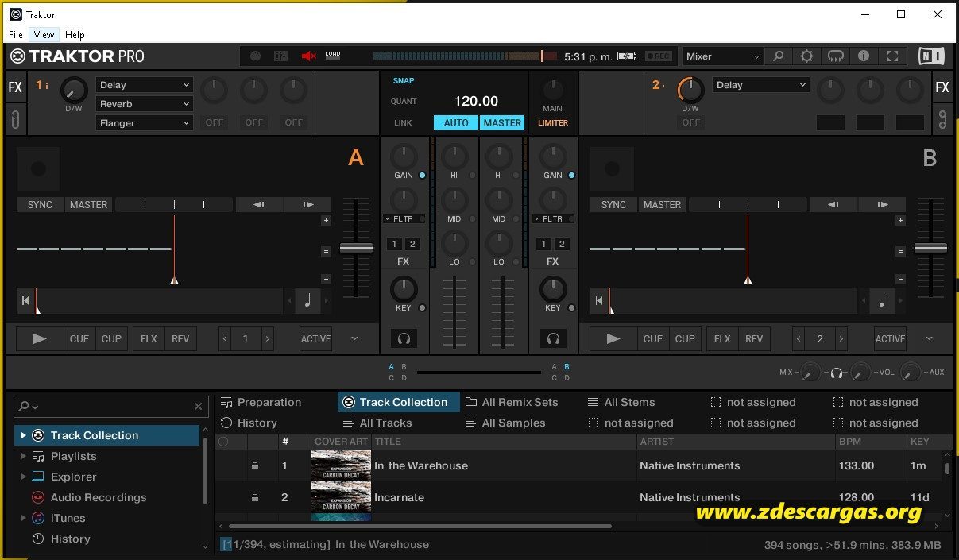Screen dimensions: 959x560
Task: Click the magnifier search icon in header
Action: pos(779,56)
